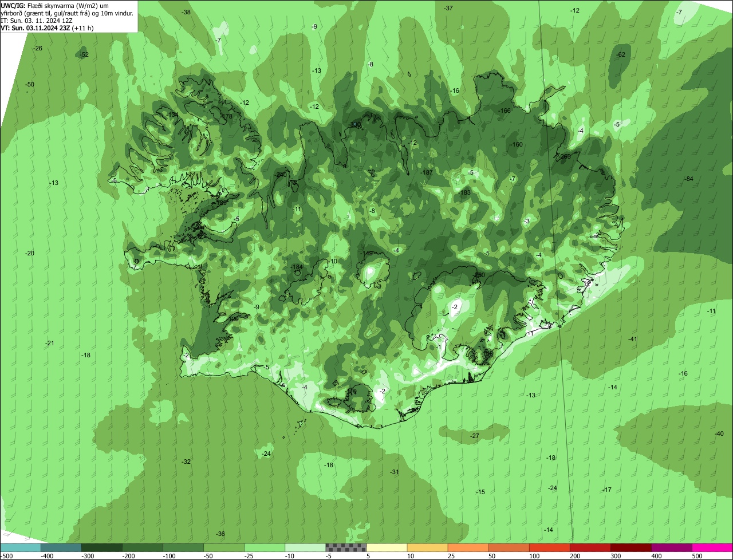Click the 500 legend label
This screenshot has width=733, height=560.
point(697,555)
